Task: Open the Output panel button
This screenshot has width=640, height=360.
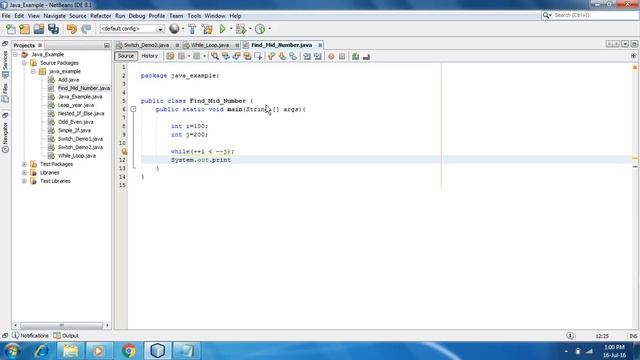Action: point(66,336)
